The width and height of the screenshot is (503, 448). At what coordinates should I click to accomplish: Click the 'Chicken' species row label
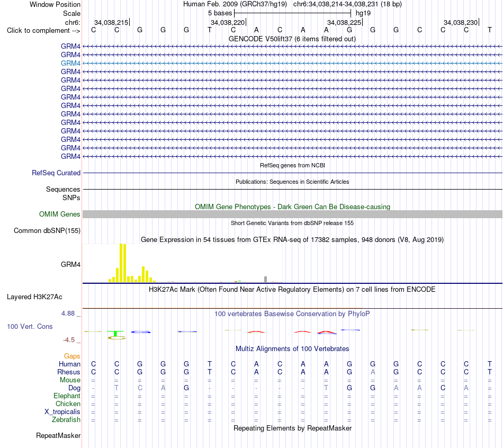[68, 404]
